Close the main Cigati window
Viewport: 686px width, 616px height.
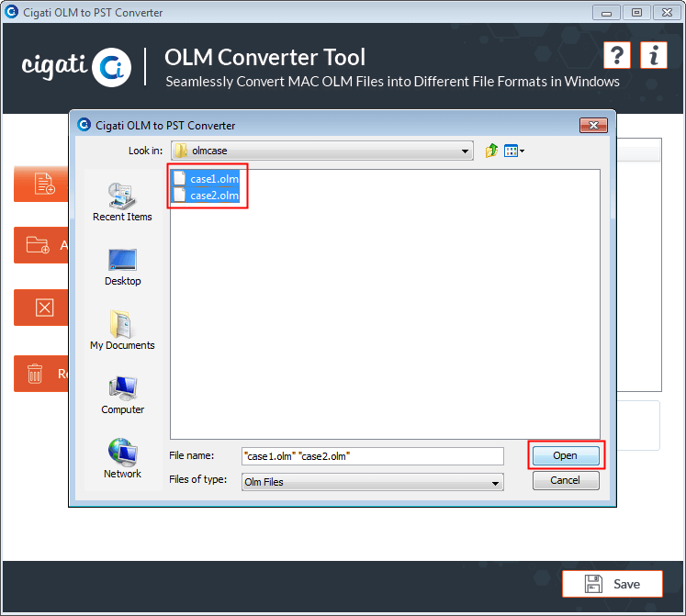(667, 13)
